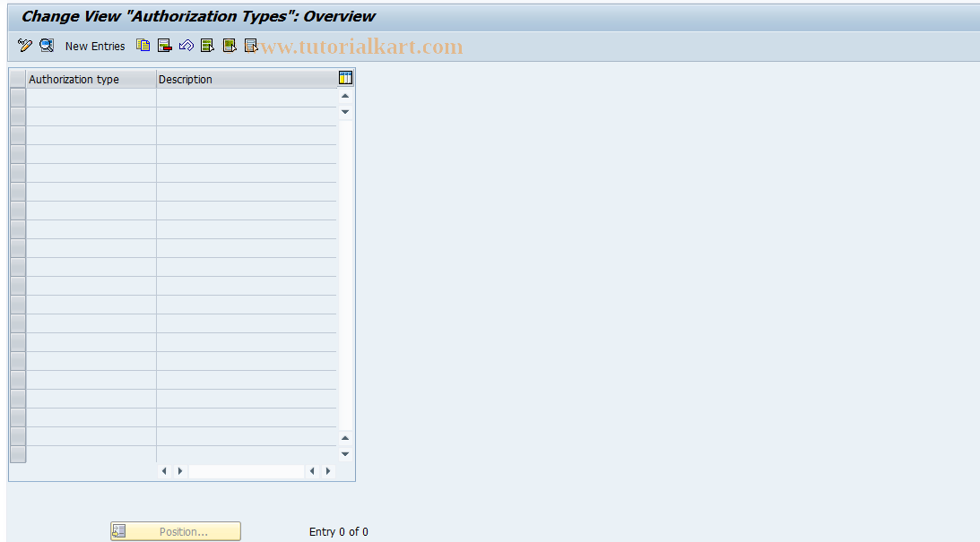The height and width of the screenshot is (542, 980).
Task: Click the magnifier details icon in toolbar
Action: pos(47,46)
